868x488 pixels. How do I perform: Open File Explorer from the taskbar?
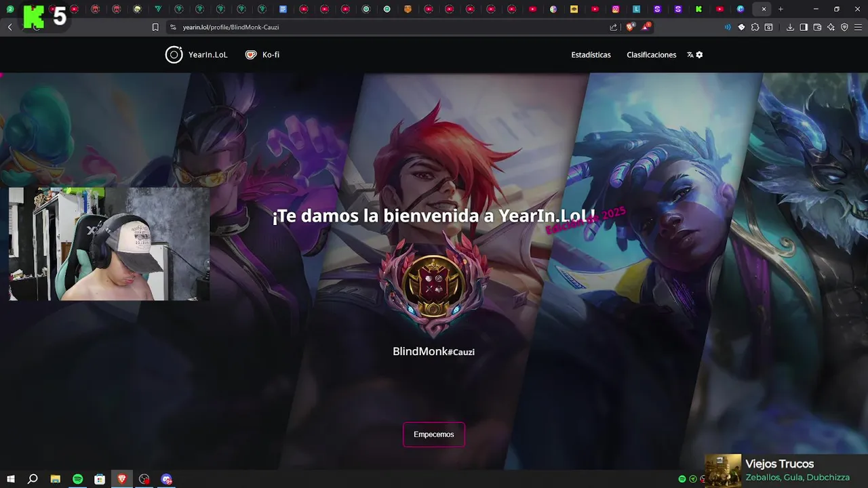[56, 479]
